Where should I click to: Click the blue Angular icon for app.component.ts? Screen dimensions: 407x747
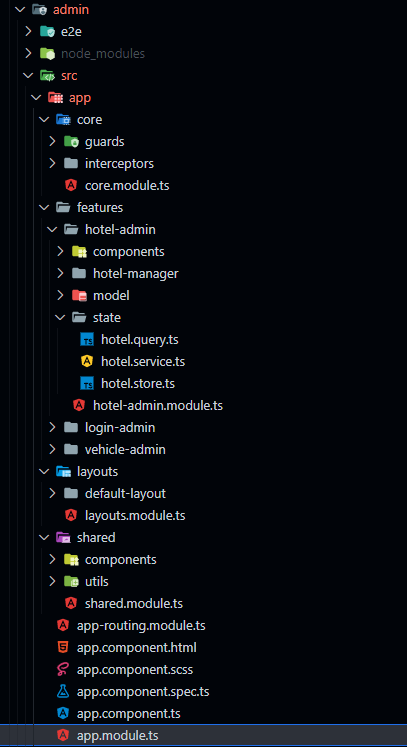63,714
